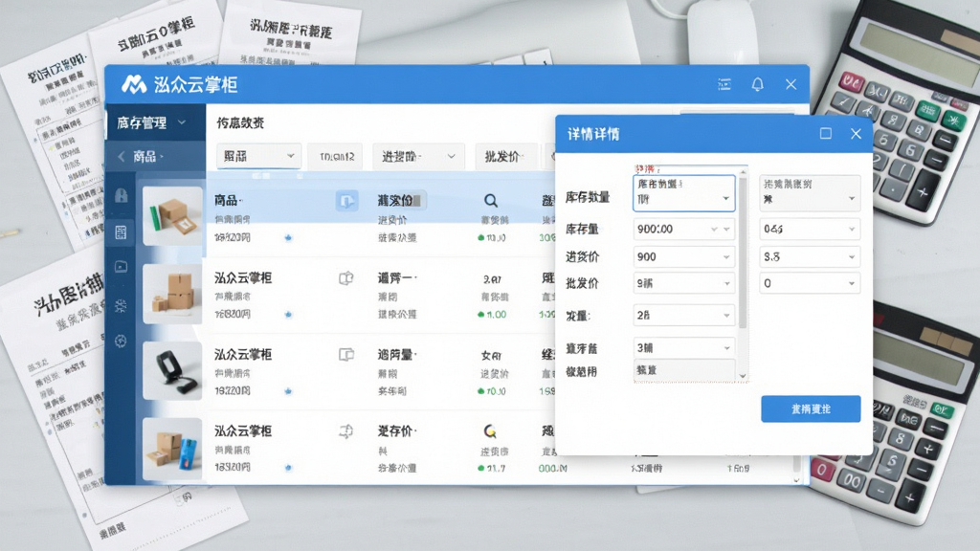Click 泓众云掌柜 in the second product row

tap(243, 278)
